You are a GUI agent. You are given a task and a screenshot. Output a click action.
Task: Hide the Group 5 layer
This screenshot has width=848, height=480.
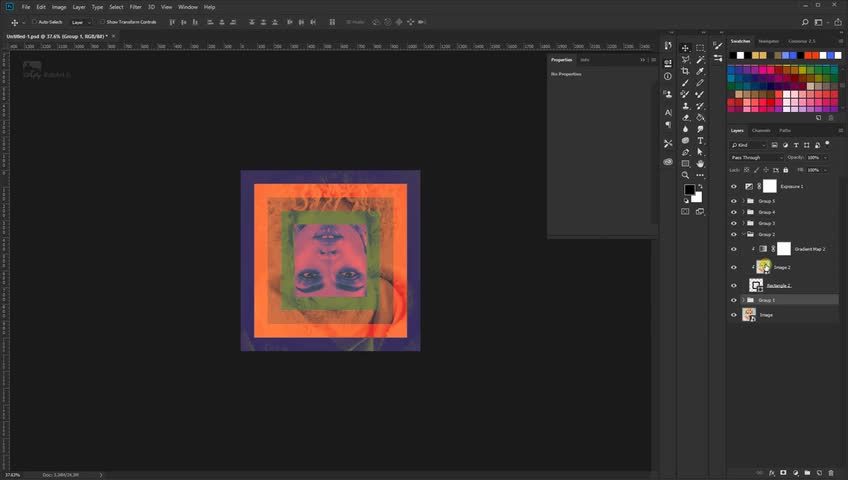click(734, 201)
